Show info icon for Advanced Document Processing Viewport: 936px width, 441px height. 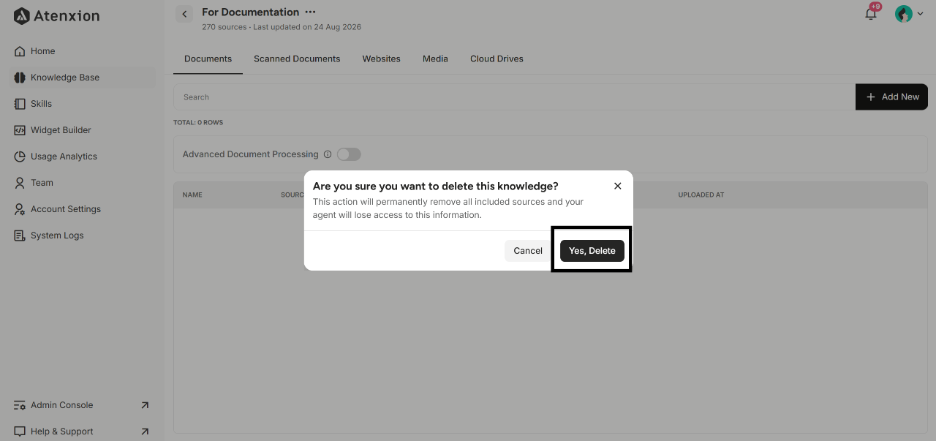pos(327,155)
